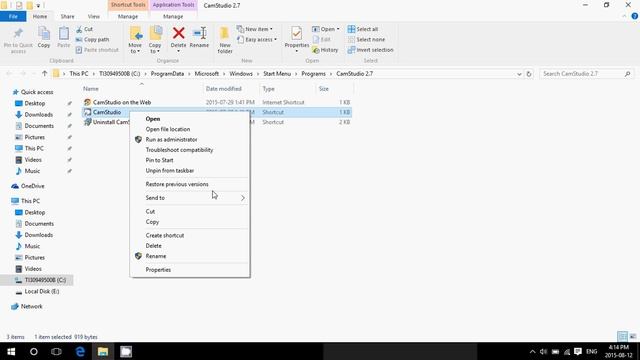Expand the address bar history dropdown
The width and height of the screenshot is (640, 360).
(519, 74)
